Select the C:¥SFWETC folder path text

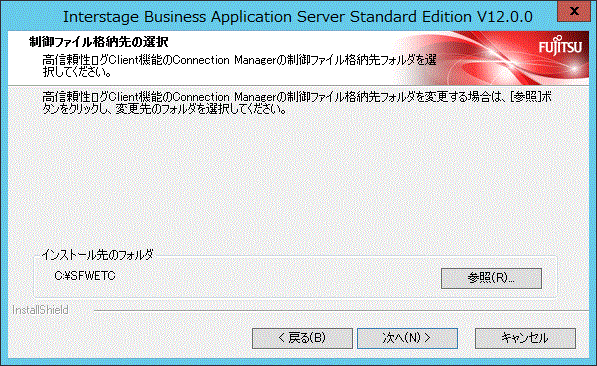point(85,276)
